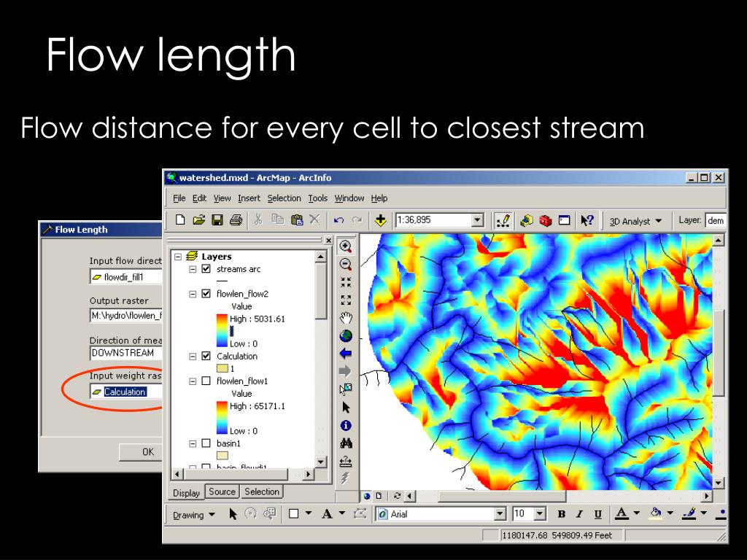747x560 pixels.
Task: Collapse the flowlen_flow2 legend
Action: 193,295
